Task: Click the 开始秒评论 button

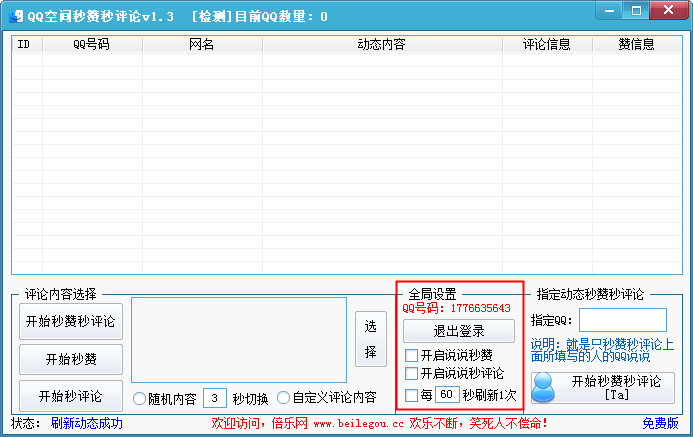Action: (71, 396)
